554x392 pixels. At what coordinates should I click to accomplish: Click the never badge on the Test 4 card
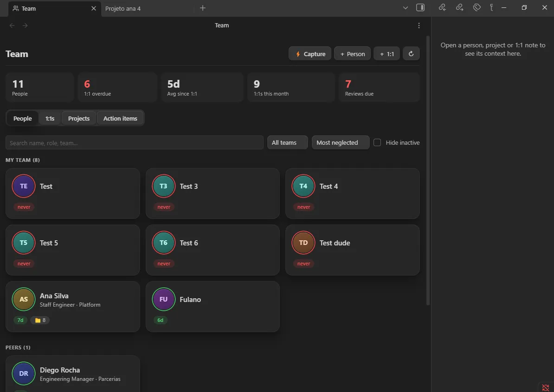tap(304, 207)
